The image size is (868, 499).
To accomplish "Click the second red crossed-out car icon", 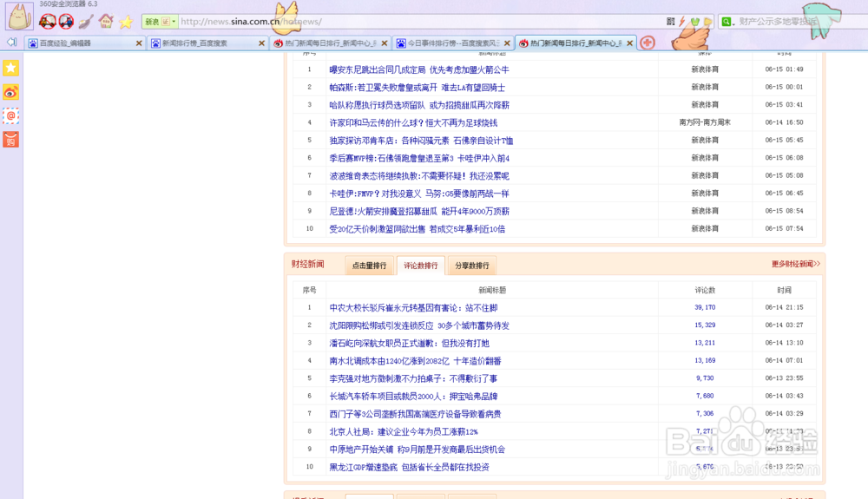I will click(x=66, y=22).
